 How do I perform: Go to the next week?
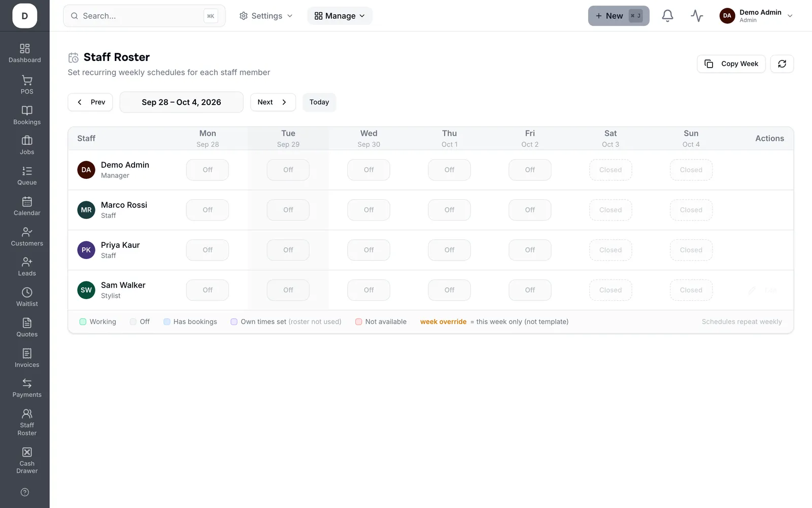[x=273, y=102]
